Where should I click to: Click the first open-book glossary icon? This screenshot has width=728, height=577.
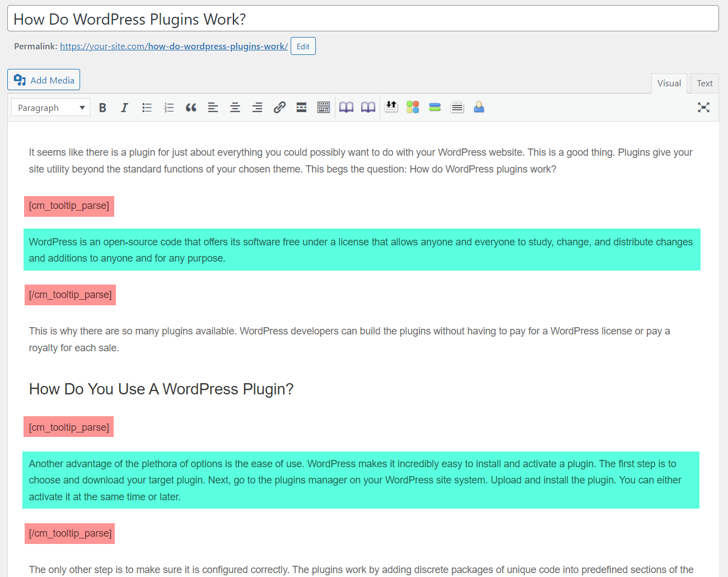tap(346, 108)
